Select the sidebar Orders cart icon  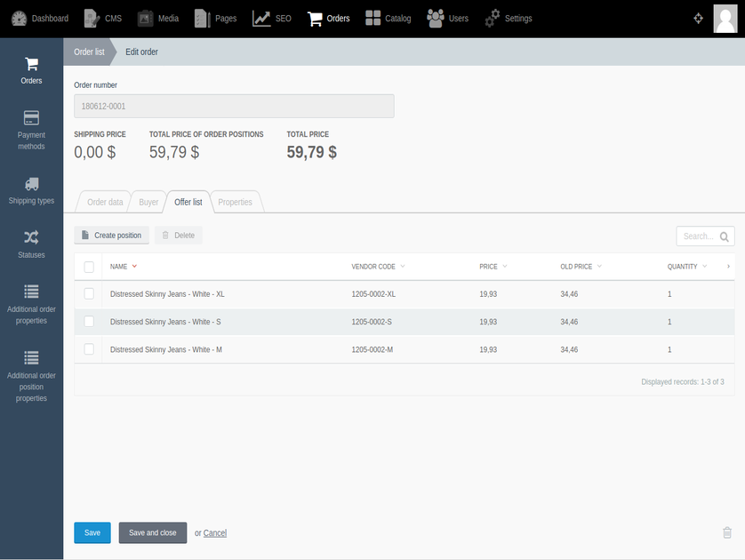click(x=31, y=64)
